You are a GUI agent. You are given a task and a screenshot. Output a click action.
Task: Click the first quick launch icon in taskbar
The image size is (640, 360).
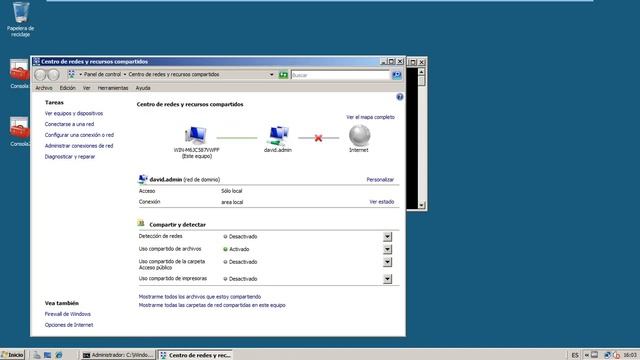[37, 355]
